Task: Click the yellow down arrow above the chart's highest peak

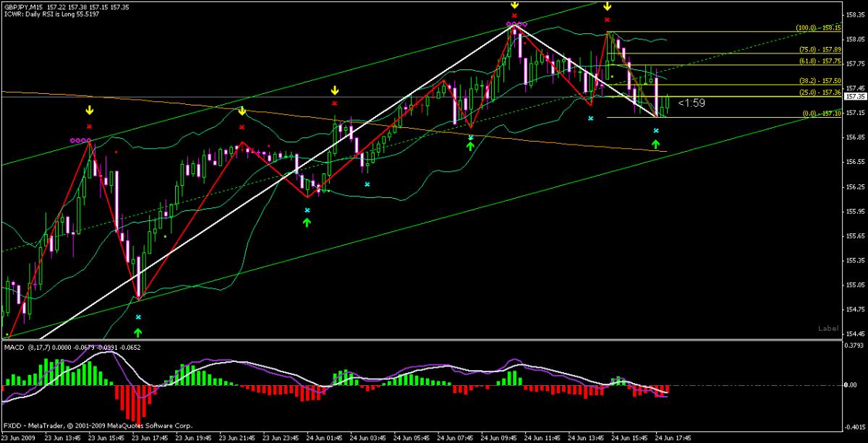Action: point(514,4)
